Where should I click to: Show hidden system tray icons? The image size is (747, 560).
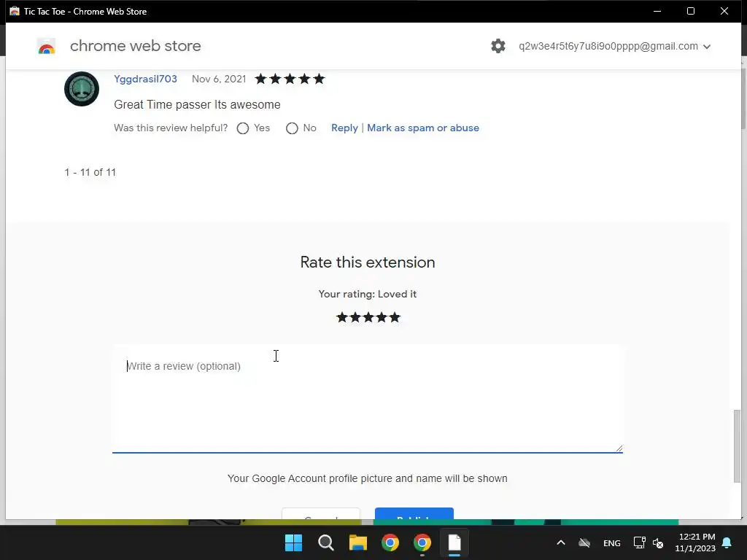561,542
